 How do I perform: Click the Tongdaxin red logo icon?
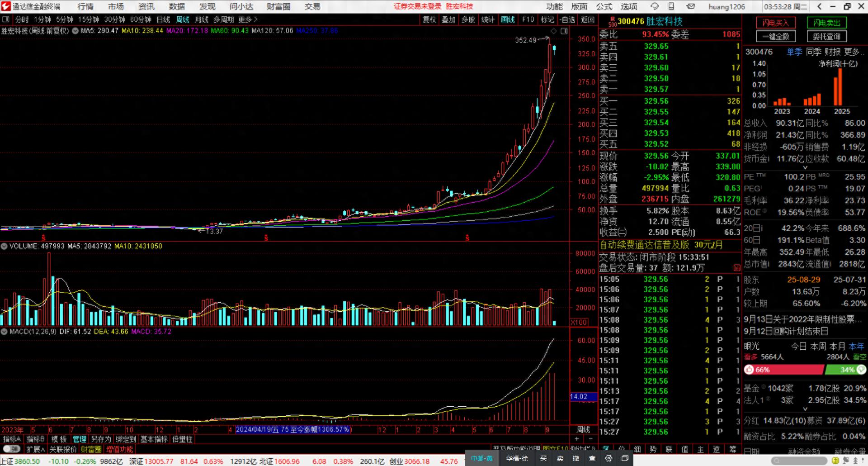click(6, 6)
